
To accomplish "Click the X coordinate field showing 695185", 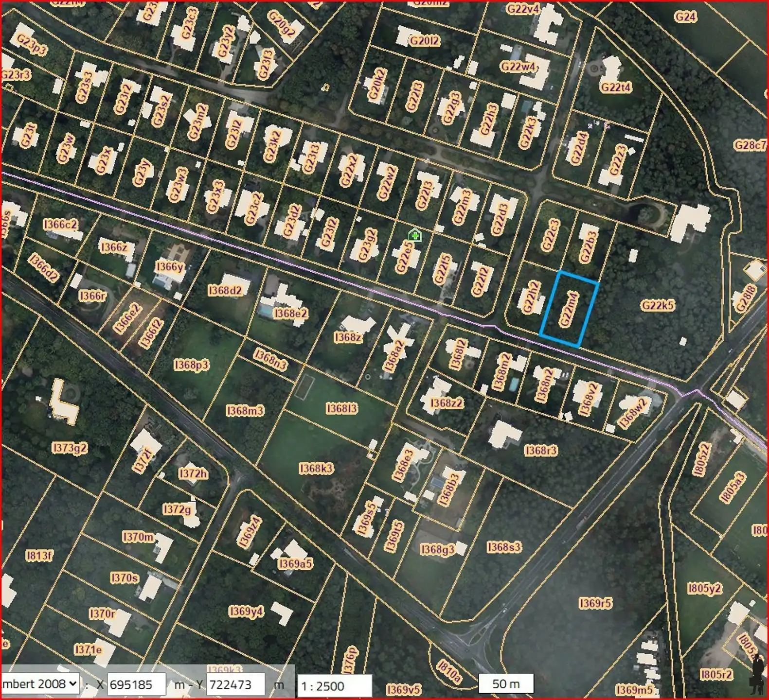I will [x=136, y=684].
